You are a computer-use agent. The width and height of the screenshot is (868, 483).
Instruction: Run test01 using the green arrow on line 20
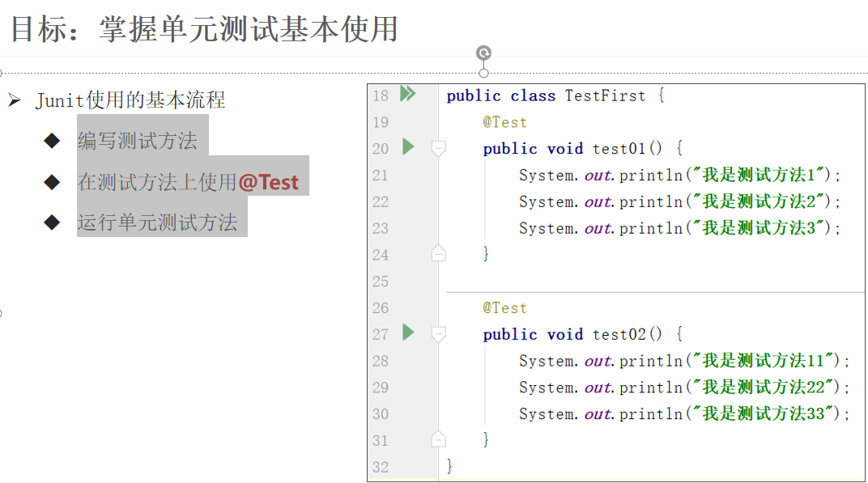(409, 146)
